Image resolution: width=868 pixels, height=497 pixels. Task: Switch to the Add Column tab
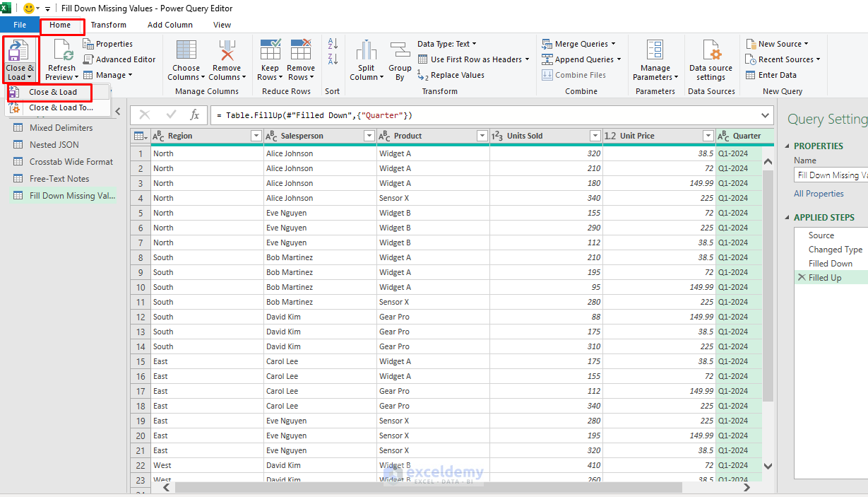point(170,25)
